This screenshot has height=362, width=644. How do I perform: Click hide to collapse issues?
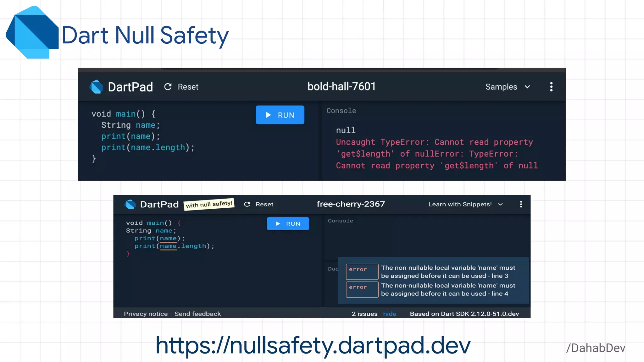coord(390,314)
